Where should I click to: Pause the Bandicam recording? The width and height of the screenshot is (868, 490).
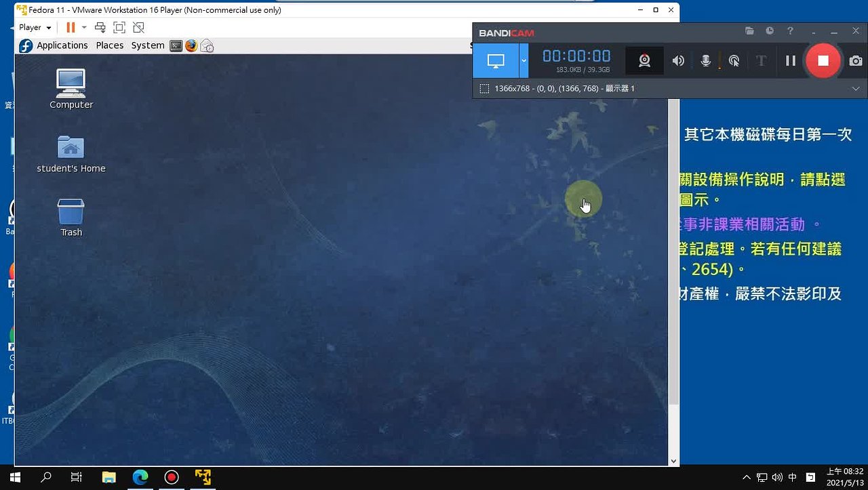(790, 61)
